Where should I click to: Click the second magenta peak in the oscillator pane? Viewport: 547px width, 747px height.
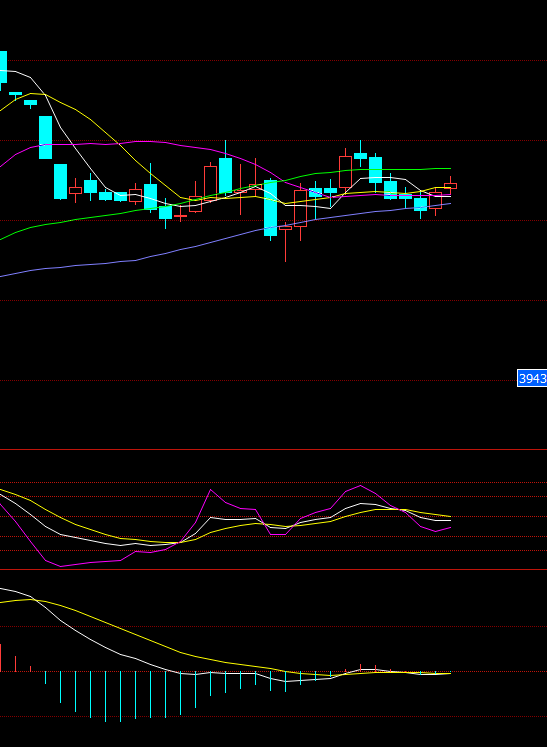pos(360,485)
